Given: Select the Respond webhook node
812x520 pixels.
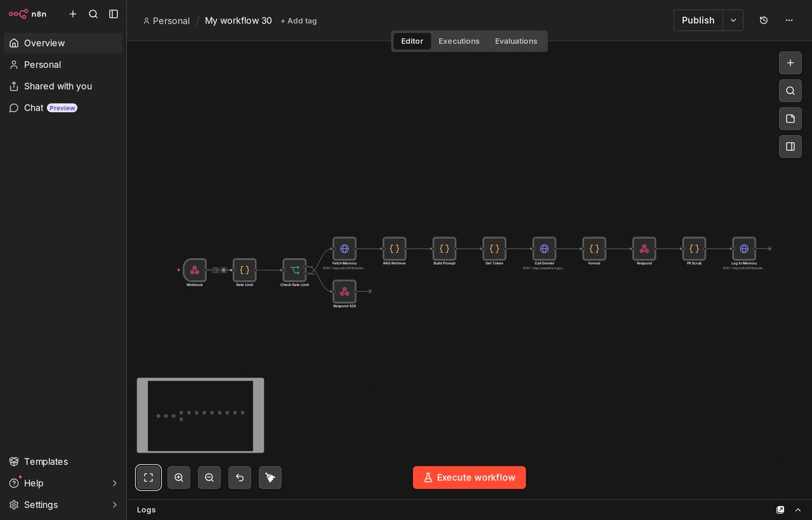Looking at the screenshot, I should [x=644, y=249].
